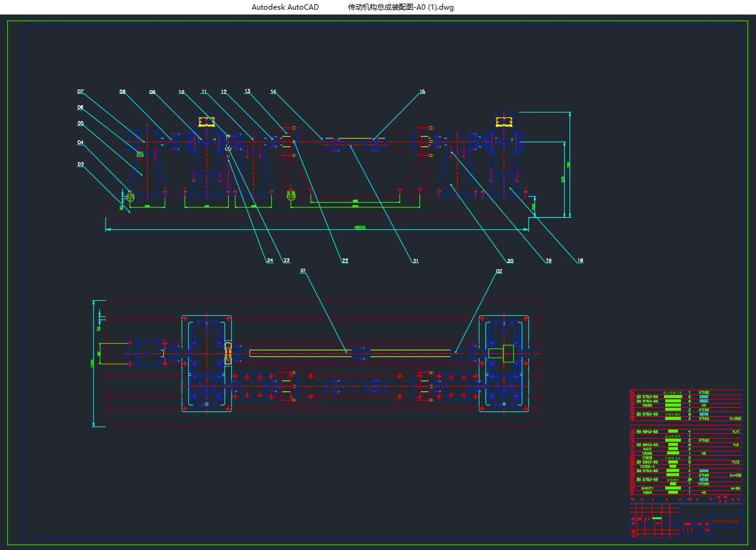Screen dimensions: 756x550
Task: Select the red title block name text
Action: point(725,520)
